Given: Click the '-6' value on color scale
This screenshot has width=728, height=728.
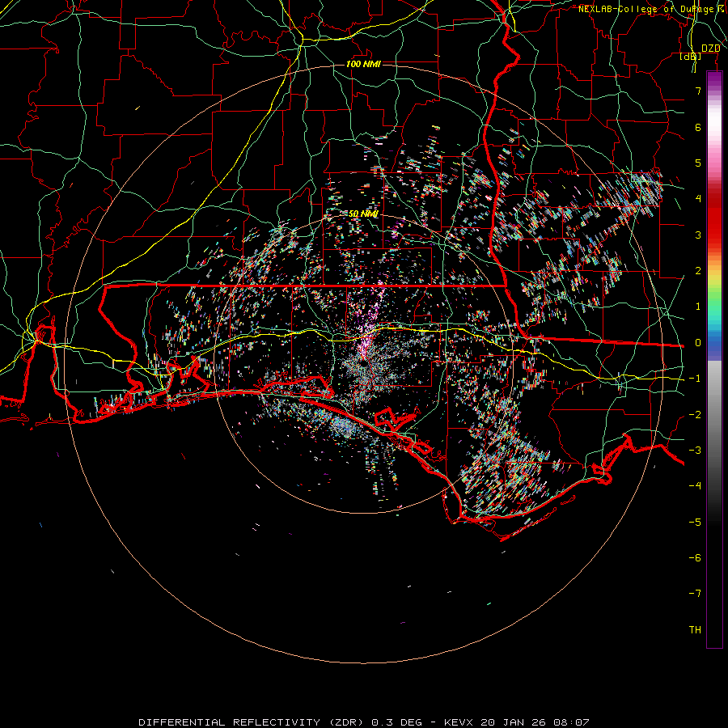Looking at the screenshot, I should [x=695, y=558].
